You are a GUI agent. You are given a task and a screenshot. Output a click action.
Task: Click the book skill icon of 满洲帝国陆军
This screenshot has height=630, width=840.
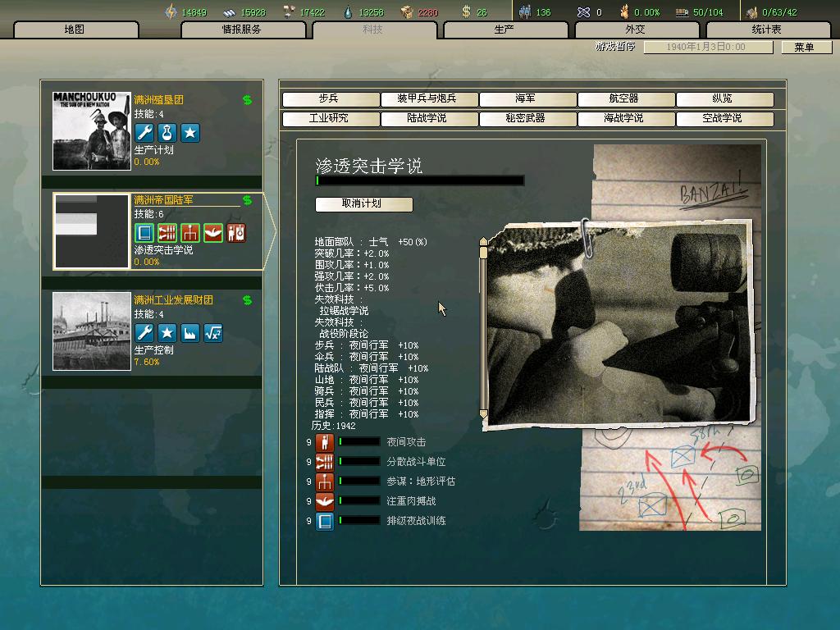pyautogui.click(x=144, y=233)
